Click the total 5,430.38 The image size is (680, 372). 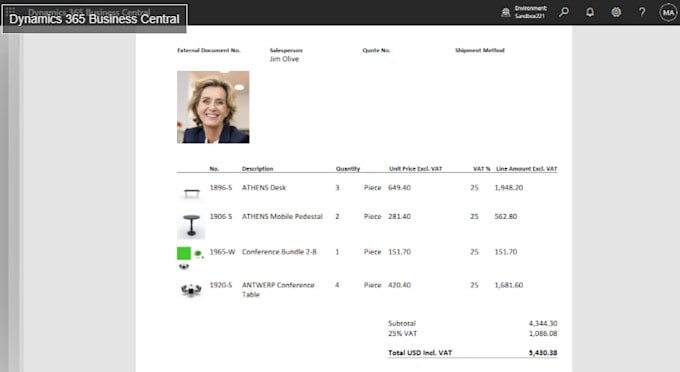(x=543, y=353)
